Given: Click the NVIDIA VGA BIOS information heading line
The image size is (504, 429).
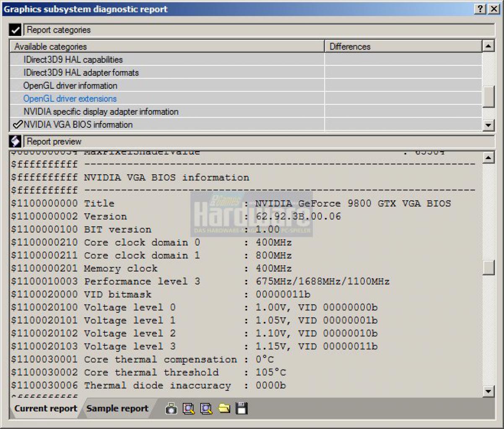Looking at the screenshot, I should (130, 178).
